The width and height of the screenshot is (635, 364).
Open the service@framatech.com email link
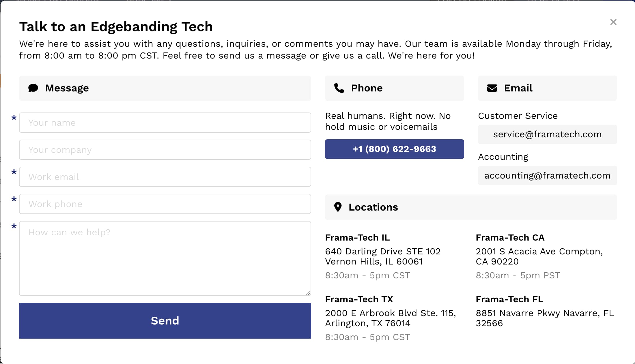point(547,134)
